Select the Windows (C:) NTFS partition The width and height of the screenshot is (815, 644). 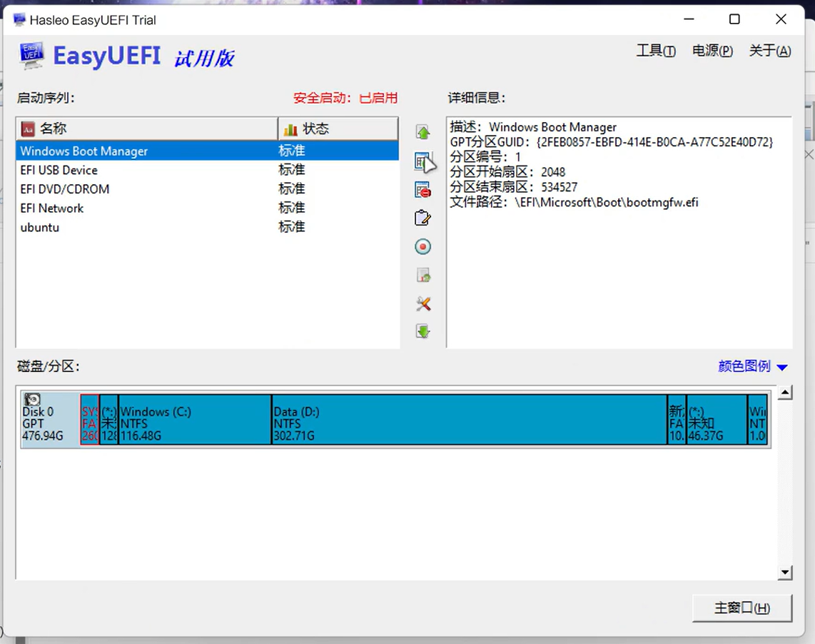click(x=195, y=419)
